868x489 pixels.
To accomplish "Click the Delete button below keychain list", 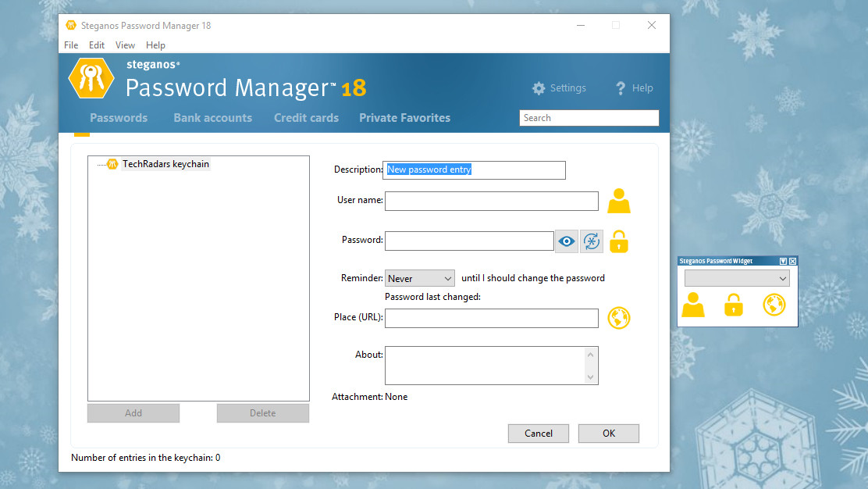I will (x=263, y=413).
